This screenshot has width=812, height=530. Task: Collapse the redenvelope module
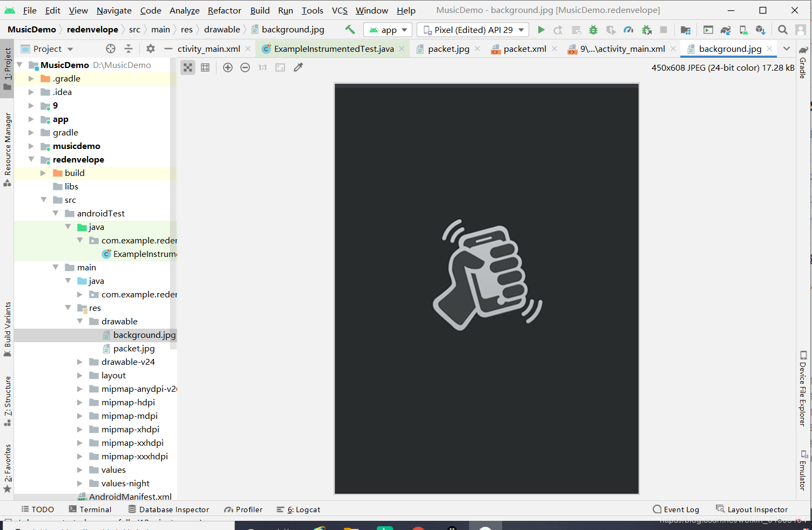coord(31,159)
